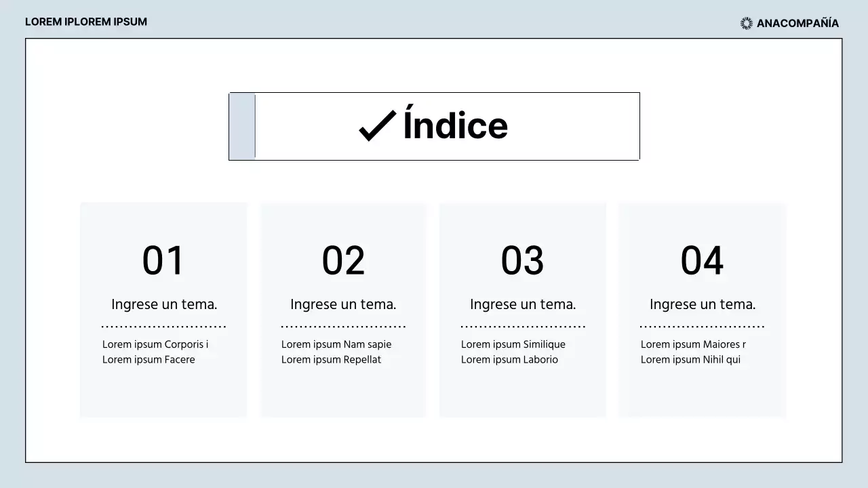Select the dotted divider in card 01
Image resolution: width=868 pixels, height=488 pixels.
(x=163, y=327)
